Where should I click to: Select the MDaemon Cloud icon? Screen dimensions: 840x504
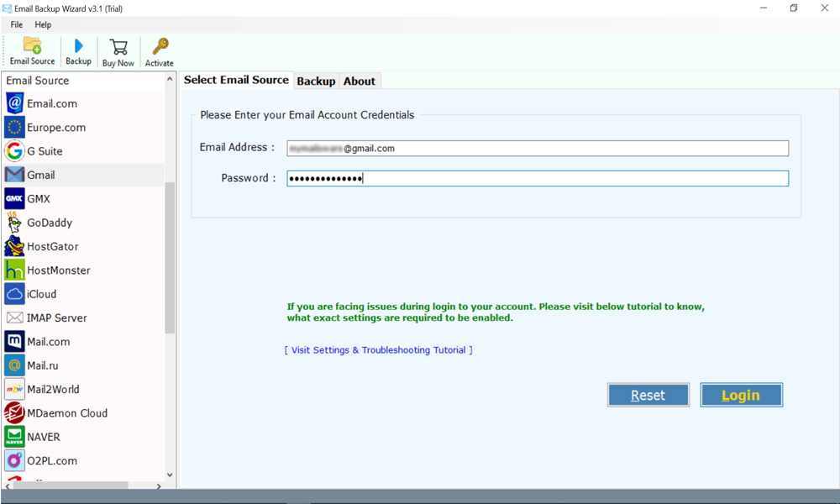pyautogui.click(x=14, y=413)
